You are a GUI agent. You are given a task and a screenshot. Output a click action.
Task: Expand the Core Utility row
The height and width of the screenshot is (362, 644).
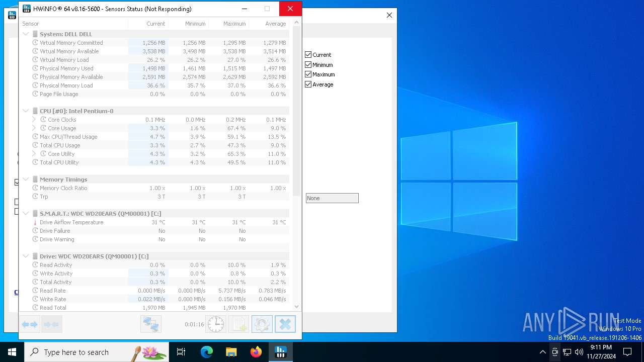click(x=34, y=154)
